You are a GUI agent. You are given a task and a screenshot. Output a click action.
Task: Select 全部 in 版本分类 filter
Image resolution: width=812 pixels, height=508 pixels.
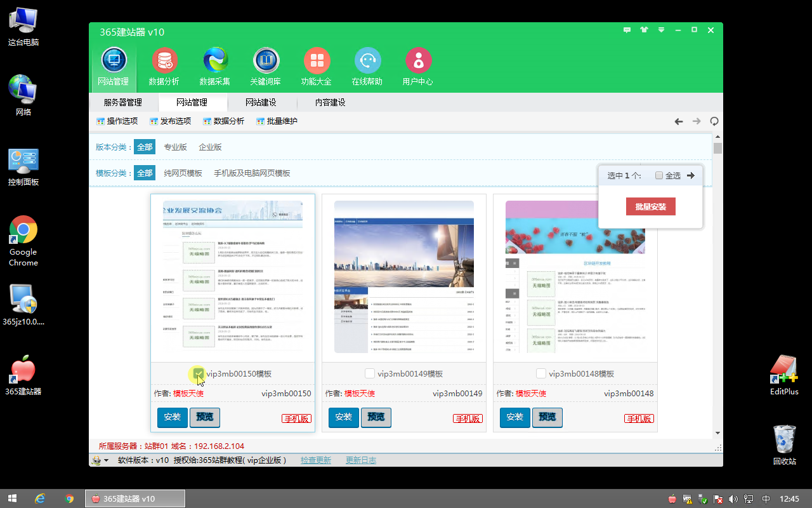coord(145,147)
